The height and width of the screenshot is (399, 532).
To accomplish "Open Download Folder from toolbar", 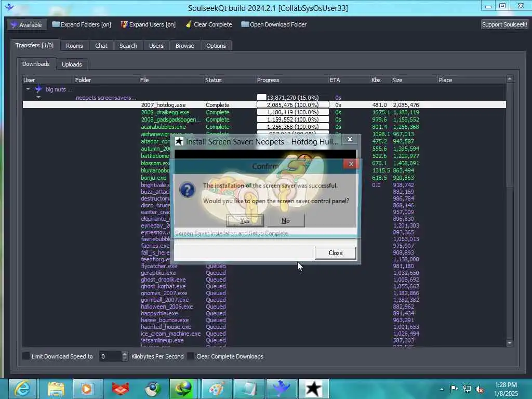I will click(x=274, y=24).
